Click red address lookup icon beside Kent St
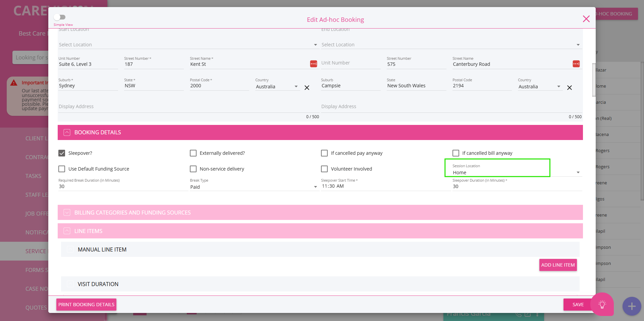Image resolution: width=644 pixels, height=321 pixels. (314, 64)
